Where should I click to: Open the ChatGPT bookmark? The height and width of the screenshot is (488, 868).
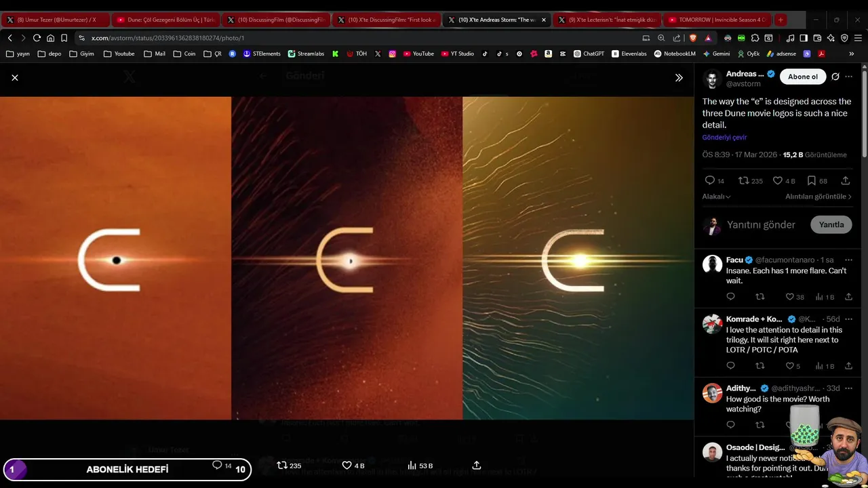[589, 54]
